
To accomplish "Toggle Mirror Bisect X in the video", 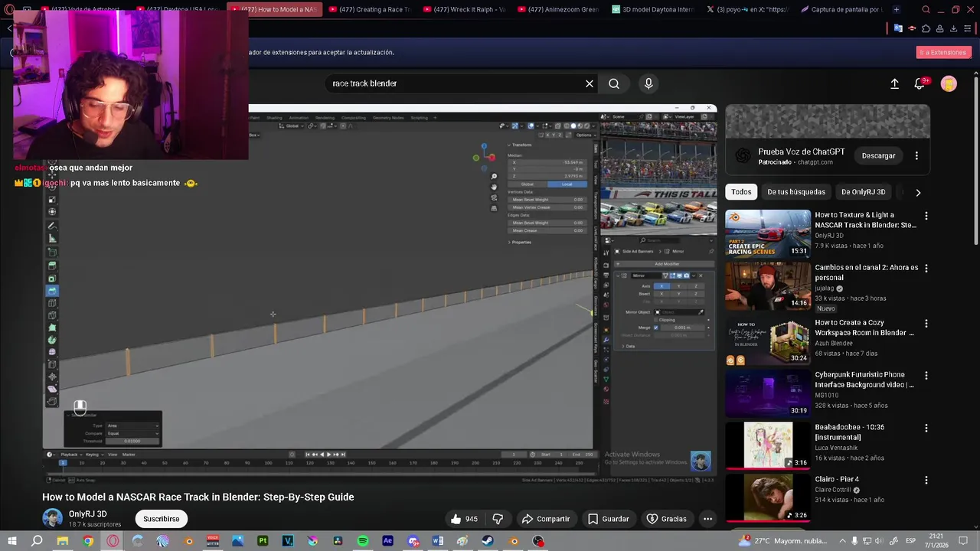I will 661,294.
